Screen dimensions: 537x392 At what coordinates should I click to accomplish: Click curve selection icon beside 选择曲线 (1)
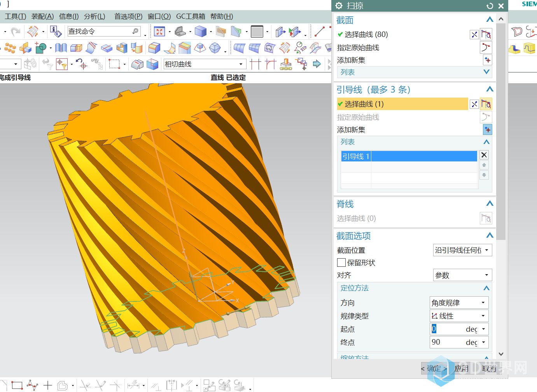tap(486, 104)
